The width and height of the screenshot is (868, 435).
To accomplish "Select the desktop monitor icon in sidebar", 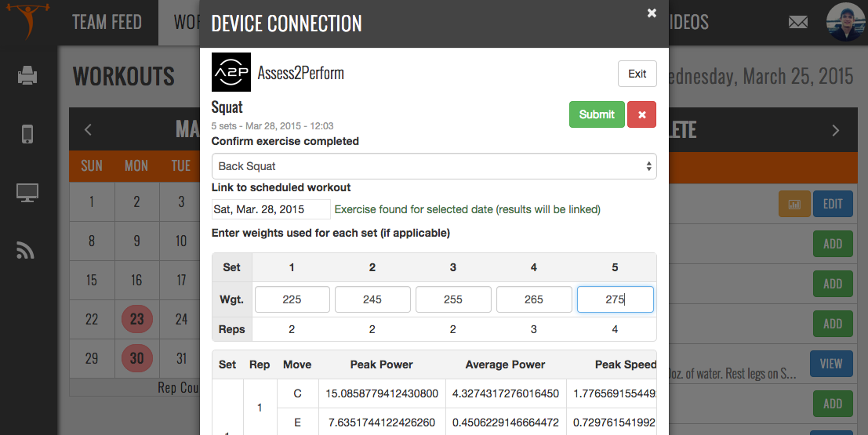I will (28, 193).
